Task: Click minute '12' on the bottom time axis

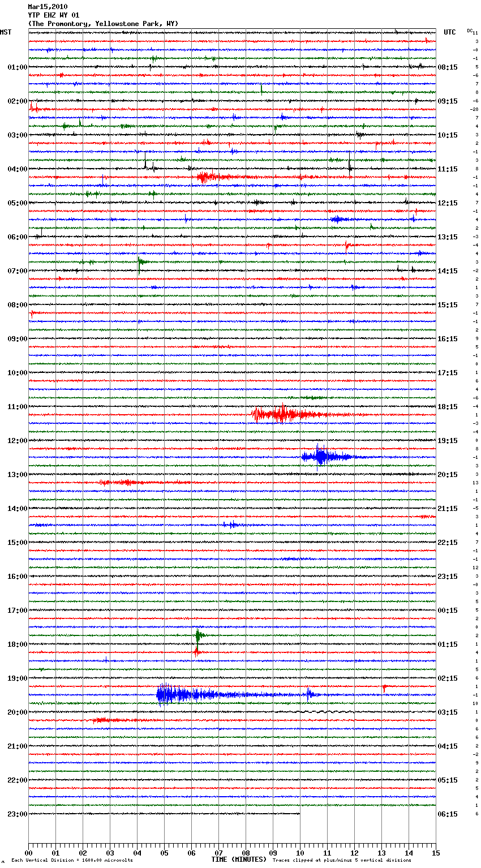Action: click(x=354, y=853)
